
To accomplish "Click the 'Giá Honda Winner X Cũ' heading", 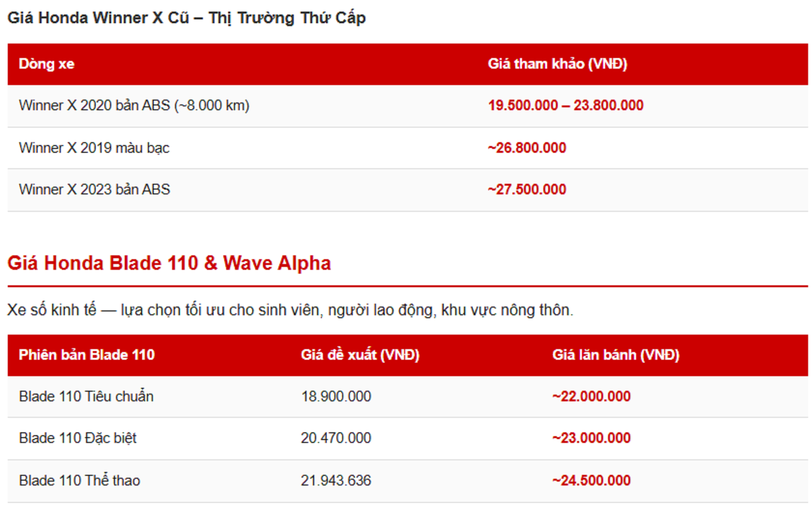I will click(187, 18).
